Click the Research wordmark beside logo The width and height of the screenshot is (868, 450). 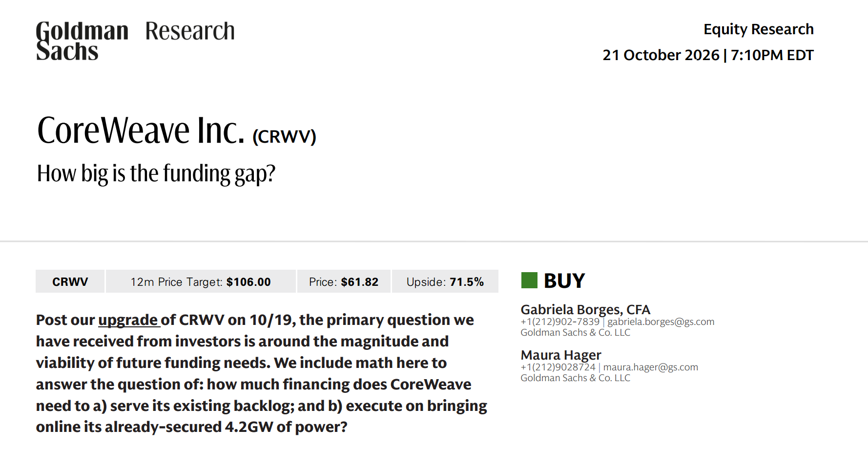click(x=190, y=31)
